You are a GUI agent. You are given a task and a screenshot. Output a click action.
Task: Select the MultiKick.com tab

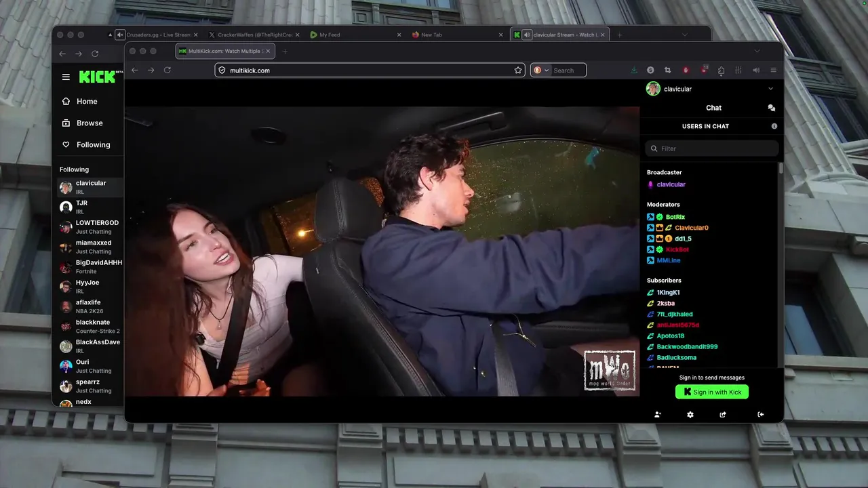[224, 51]
